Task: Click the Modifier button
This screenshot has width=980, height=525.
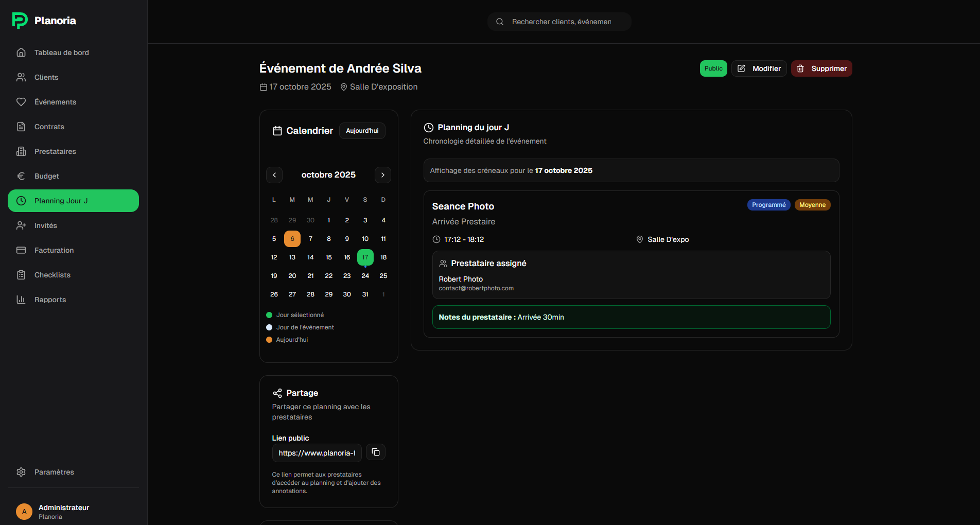Action: point(759,68)
